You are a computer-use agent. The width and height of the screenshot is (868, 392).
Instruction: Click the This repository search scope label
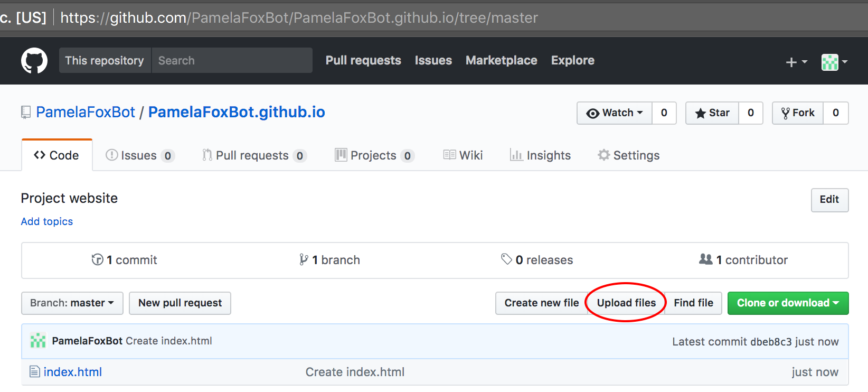[x=105, y=61]
